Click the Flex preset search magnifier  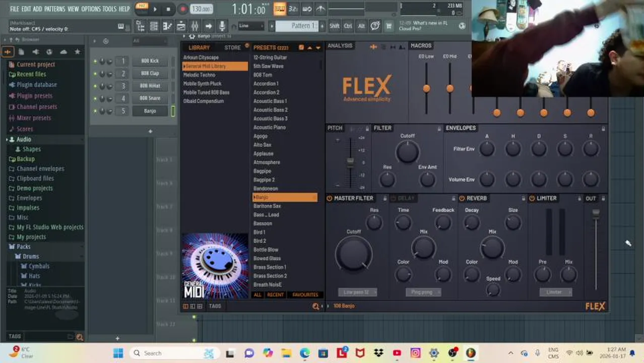point(316,306)
